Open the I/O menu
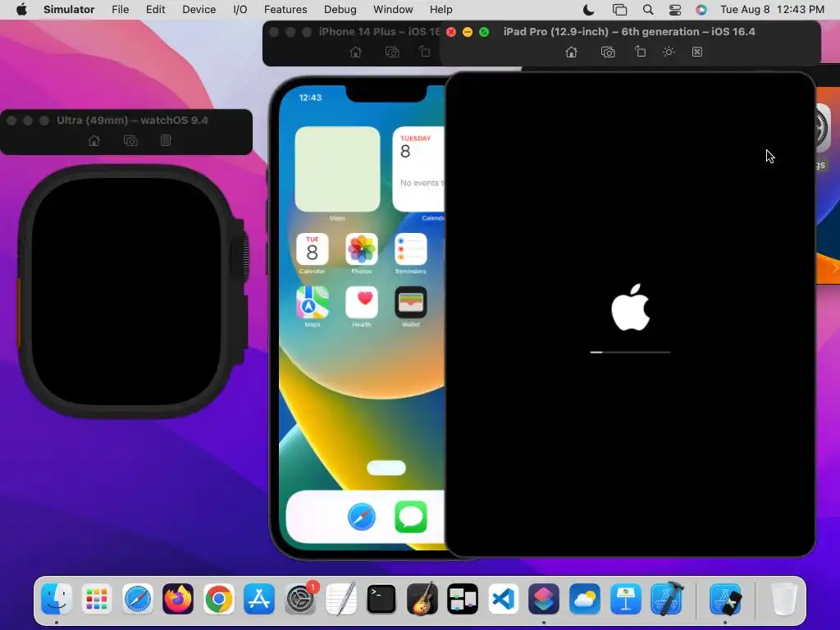840x630 pixels. [x=240, y=10]
